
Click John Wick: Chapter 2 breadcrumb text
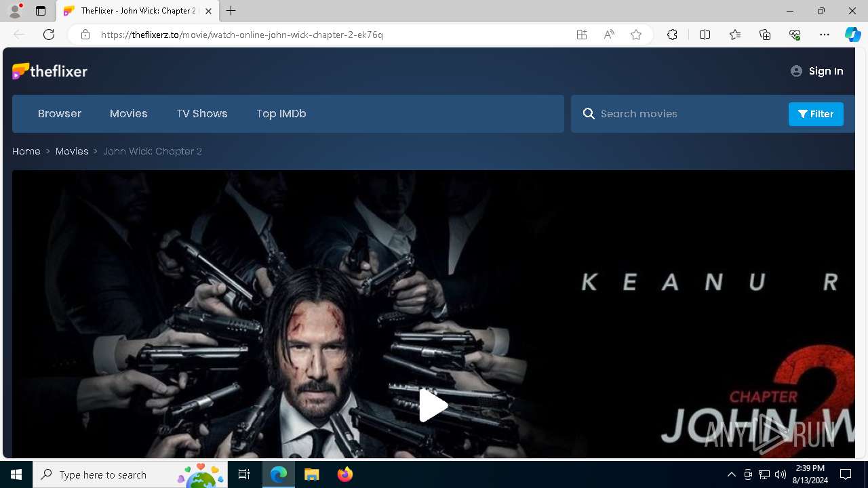153,151
